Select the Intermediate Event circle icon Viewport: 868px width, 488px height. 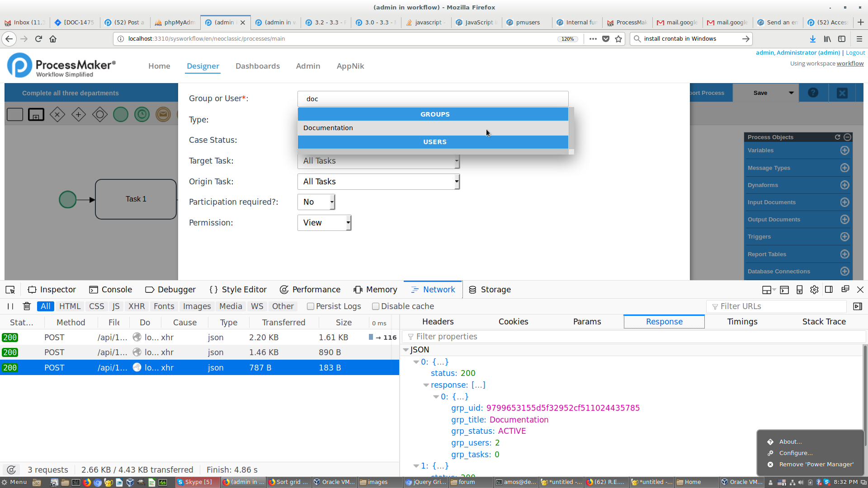pyautogui.click(x=142, y=114)
